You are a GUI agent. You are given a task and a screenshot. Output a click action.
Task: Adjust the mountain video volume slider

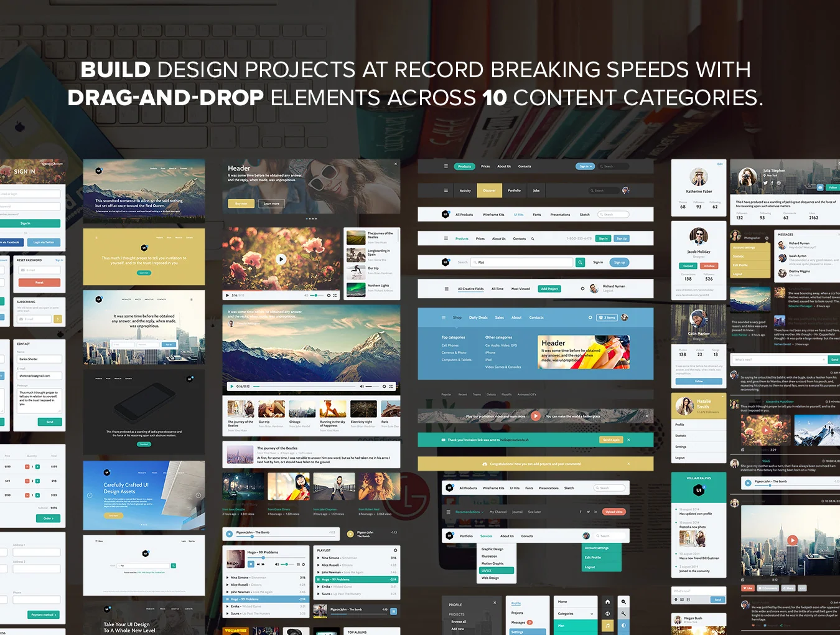tap(372, 386)
